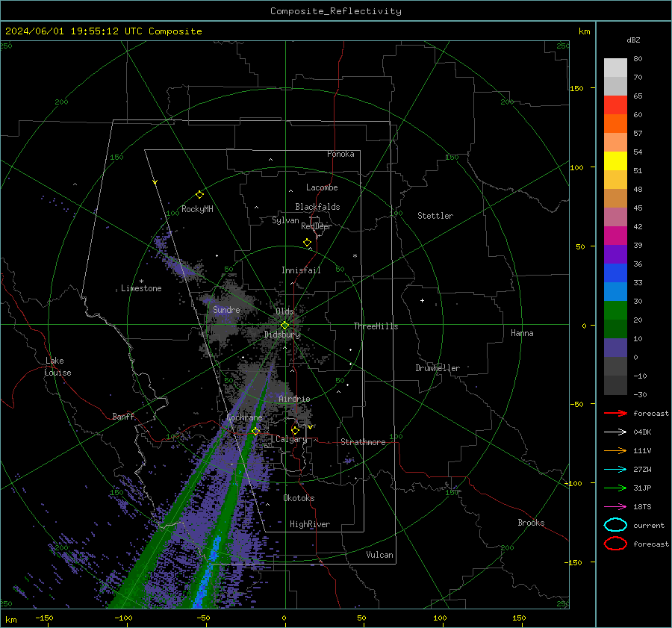The height and width of the screenshot is (628, 672).
Task: Click the Hanna city label
Action: 522,333
